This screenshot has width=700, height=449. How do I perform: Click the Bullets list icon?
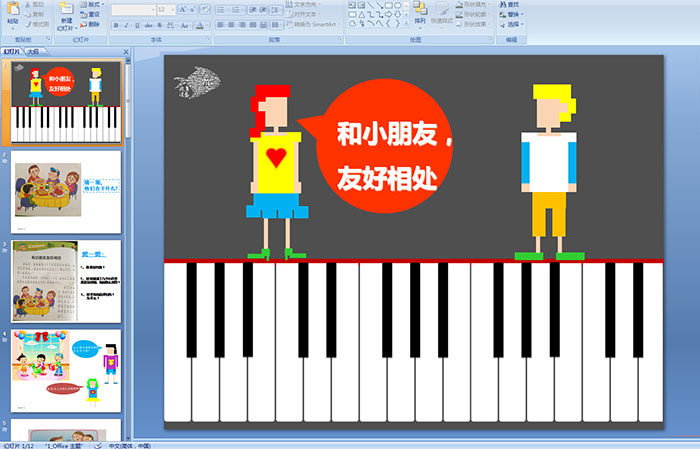coord(223,9)
